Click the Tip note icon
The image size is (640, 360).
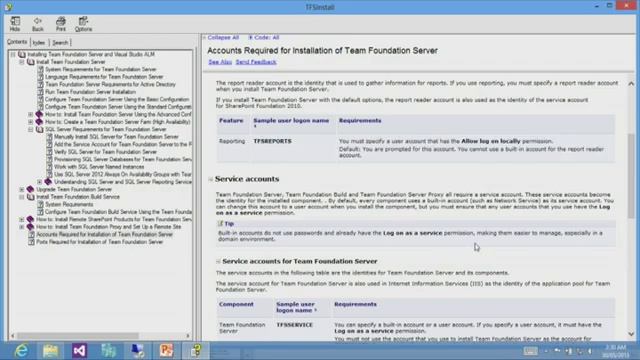pyautogui.click(x=220, y=224)
